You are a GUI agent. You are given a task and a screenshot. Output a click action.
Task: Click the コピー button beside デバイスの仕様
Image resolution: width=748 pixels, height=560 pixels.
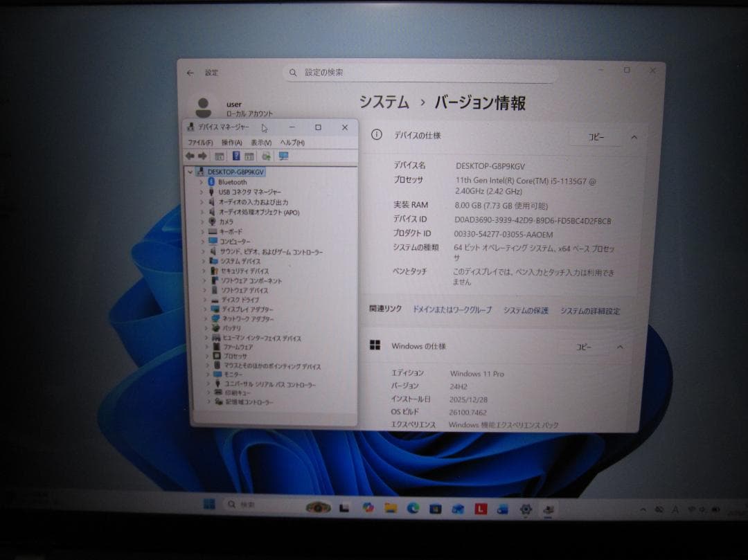click(x=596, y=137)
